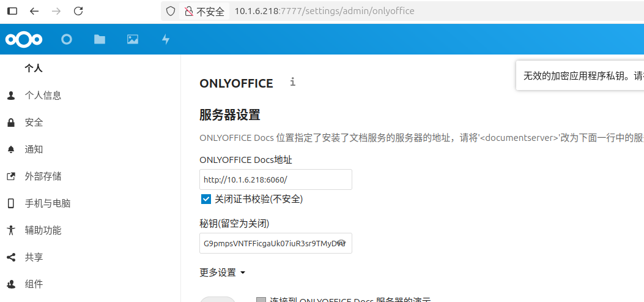Image resolution: width=644 pixels, height=302 pixels.
Task: Expand the 更多设置 section
Action: tap(223, 273)
